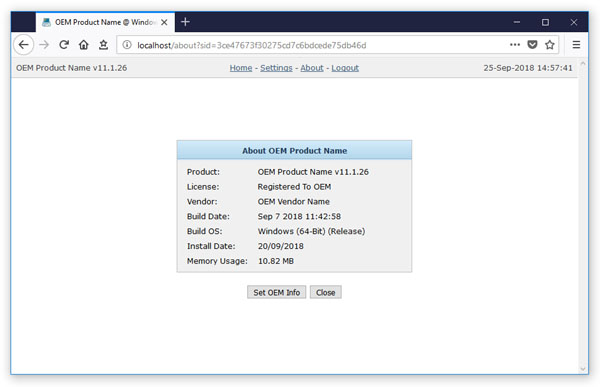Open page actions three-dot menu
This screenshot has height=387, width=600.
pos(515,44)
